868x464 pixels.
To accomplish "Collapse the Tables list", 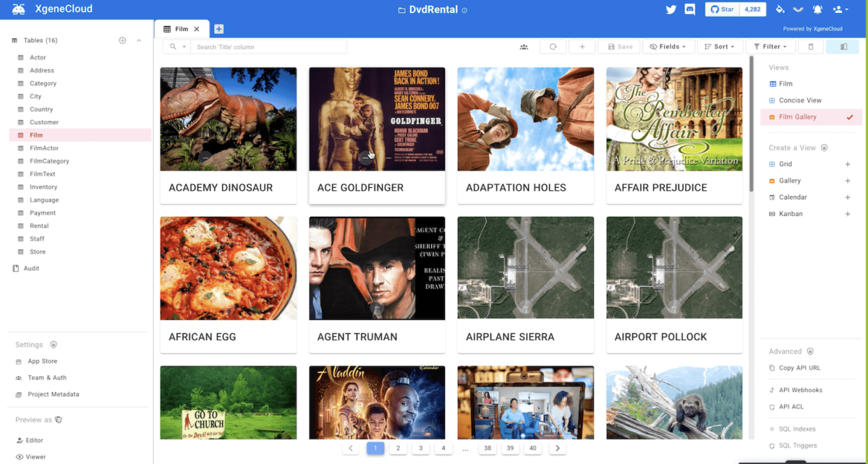I will (139, 40).
